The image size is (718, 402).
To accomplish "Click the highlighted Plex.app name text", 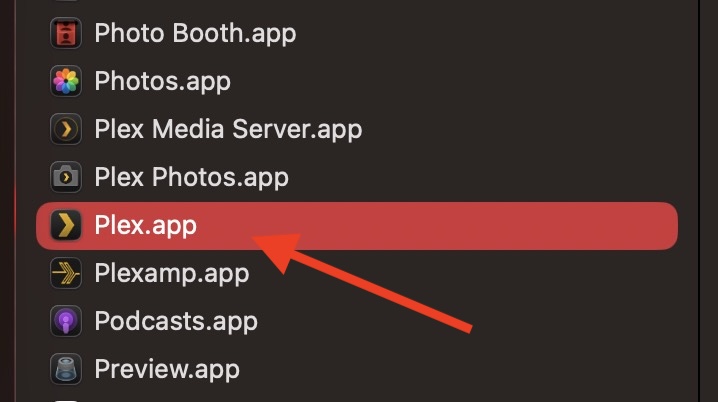I will coord(146,226).
